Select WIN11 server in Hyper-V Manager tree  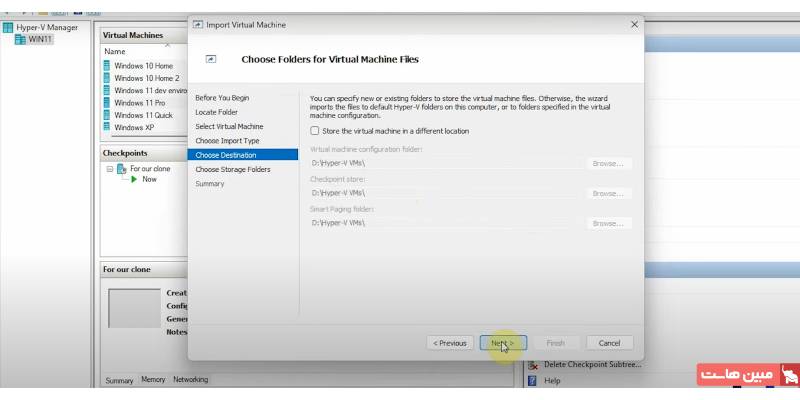point(40,39)
